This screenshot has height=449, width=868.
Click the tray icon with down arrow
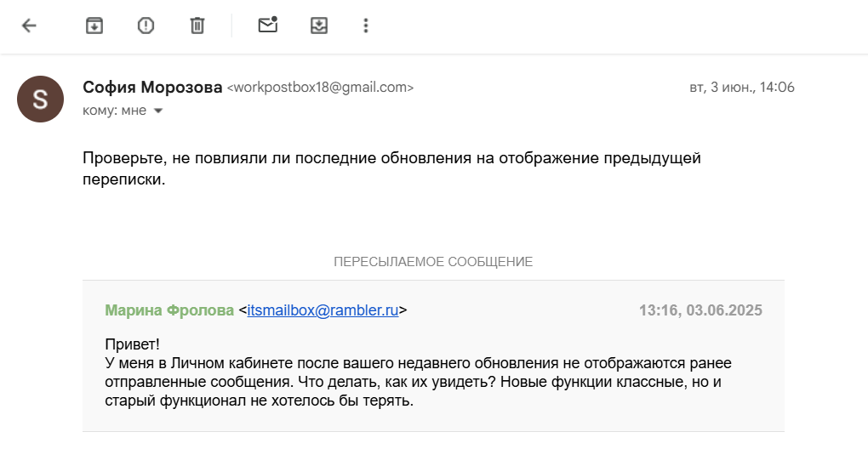click(x=319, y=26)
